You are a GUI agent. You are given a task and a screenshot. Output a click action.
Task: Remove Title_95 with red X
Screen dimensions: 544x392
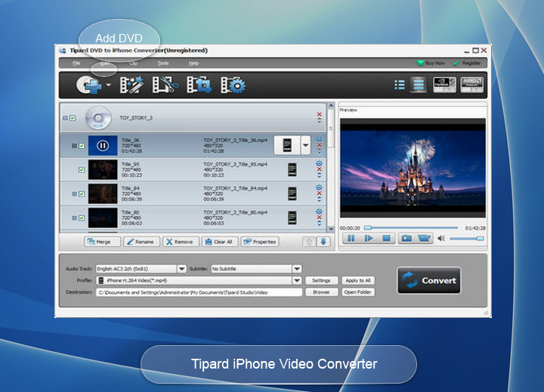319,169
